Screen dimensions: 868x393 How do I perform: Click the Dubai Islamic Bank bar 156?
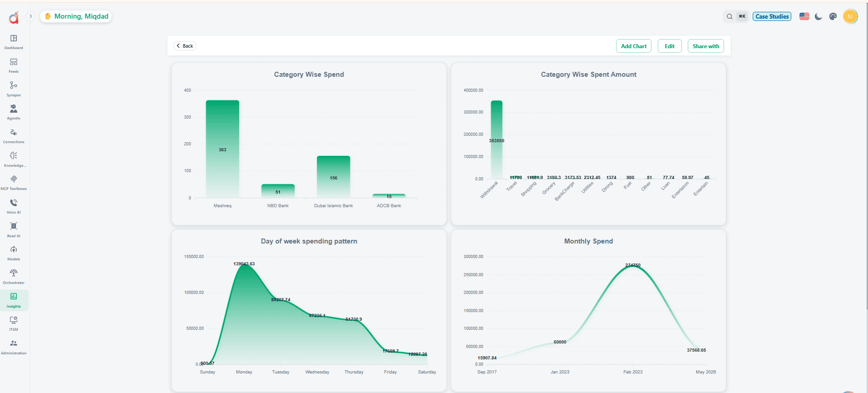pos(334,177)
